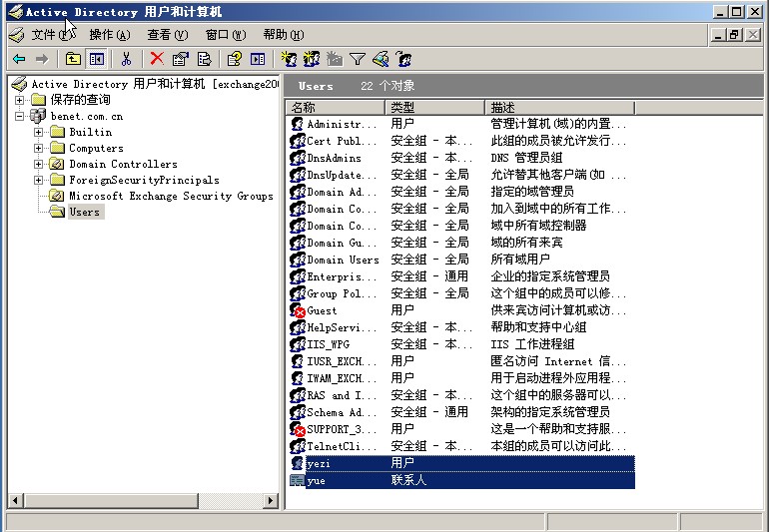
Task: Collapse the benet.com.cn domain node
Action: 19,116
